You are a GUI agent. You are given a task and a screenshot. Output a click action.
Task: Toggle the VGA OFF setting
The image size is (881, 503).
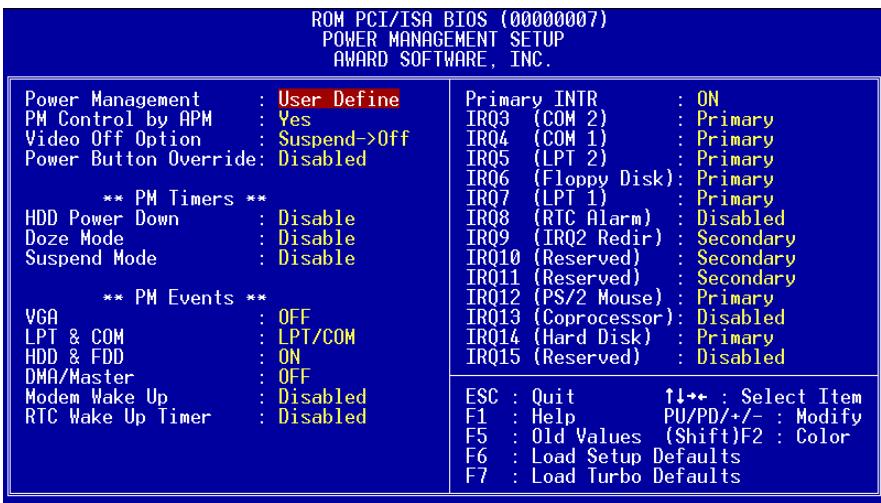[294, 318]
